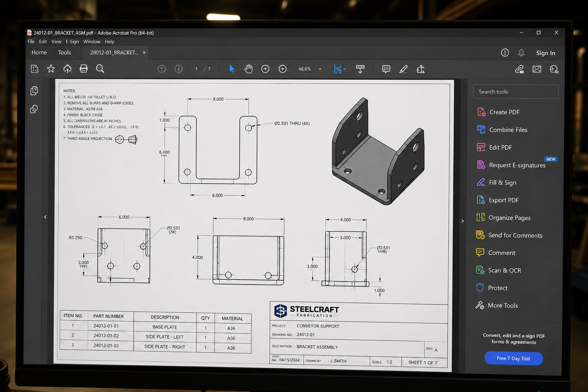Open Scan & OCR tool
Image resolution: width=588 pixels, height=392 pixels.
click(x=499, y=270)
